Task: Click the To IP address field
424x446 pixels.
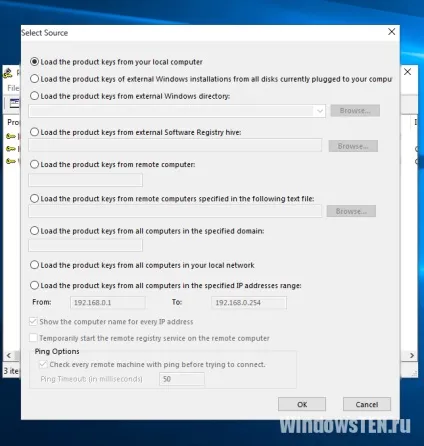Action: point(249,303)
